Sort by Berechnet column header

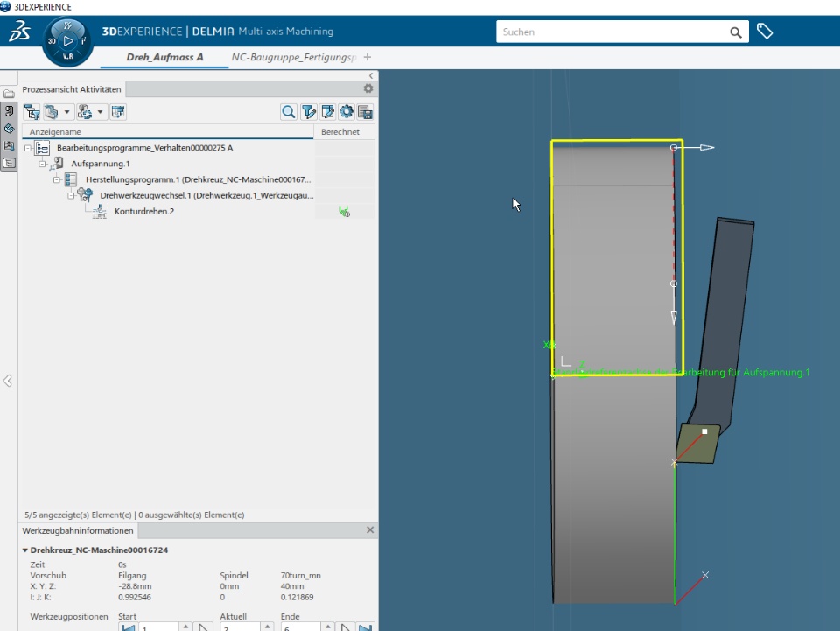coord(344,132)
